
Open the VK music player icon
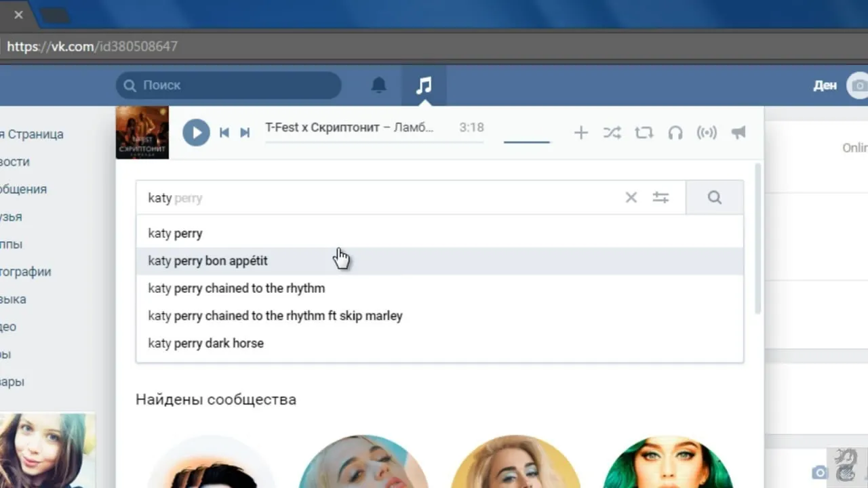tap(424, 85)
